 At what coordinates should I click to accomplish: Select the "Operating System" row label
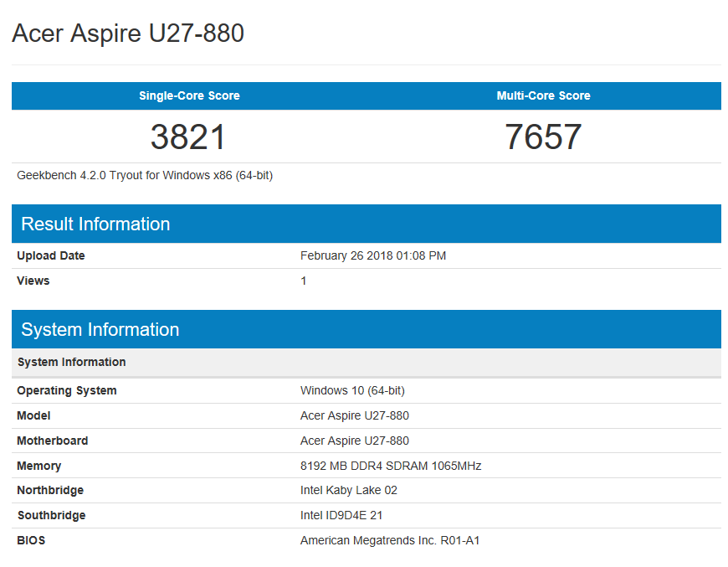pos(67,390)
